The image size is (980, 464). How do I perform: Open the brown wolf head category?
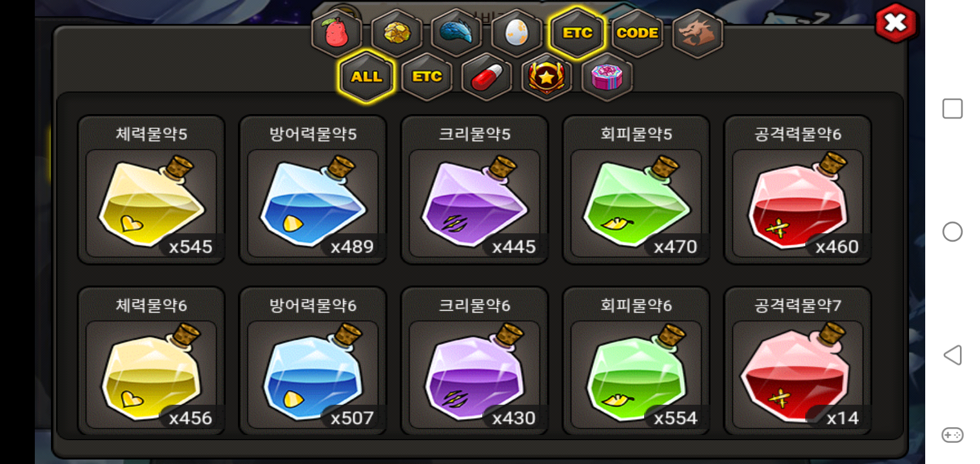click(698, 33)
